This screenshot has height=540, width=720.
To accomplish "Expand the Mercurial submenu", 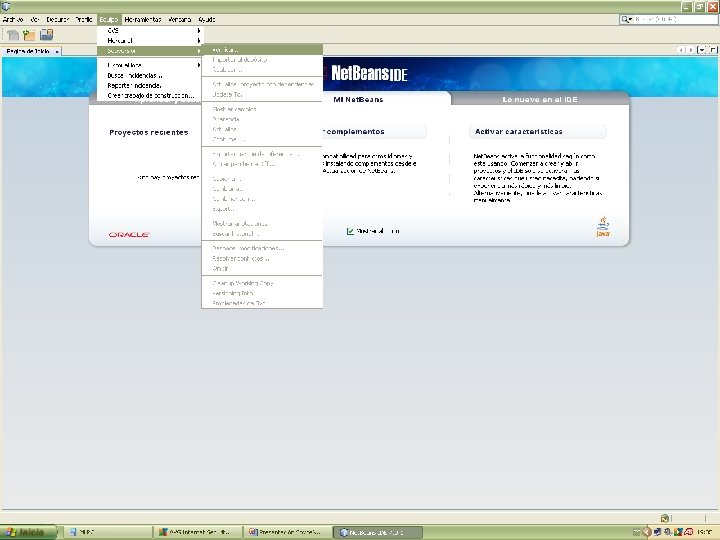I will [150, 40].
